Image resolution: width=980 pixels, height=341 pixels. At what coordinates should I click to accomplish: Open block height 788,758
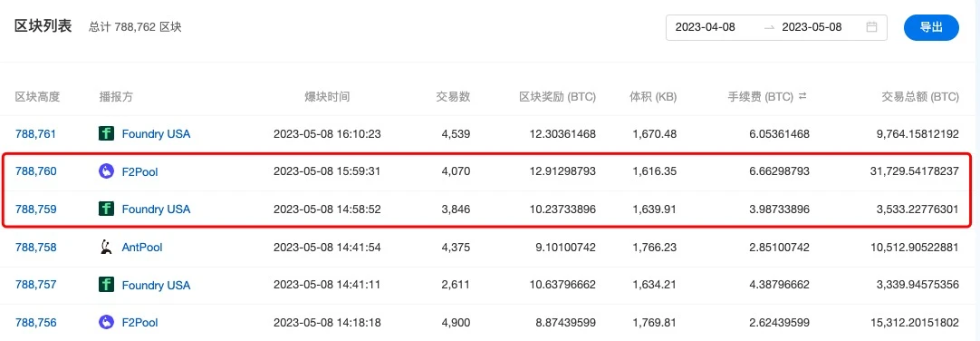[x=35, y=248]
